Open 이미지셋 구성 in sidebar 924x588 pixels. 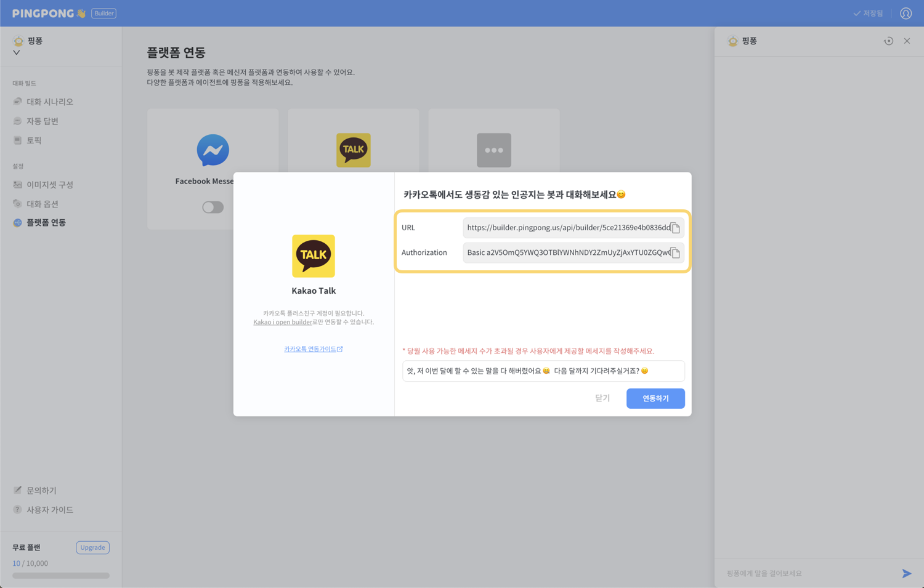click(x=49, y=185)
